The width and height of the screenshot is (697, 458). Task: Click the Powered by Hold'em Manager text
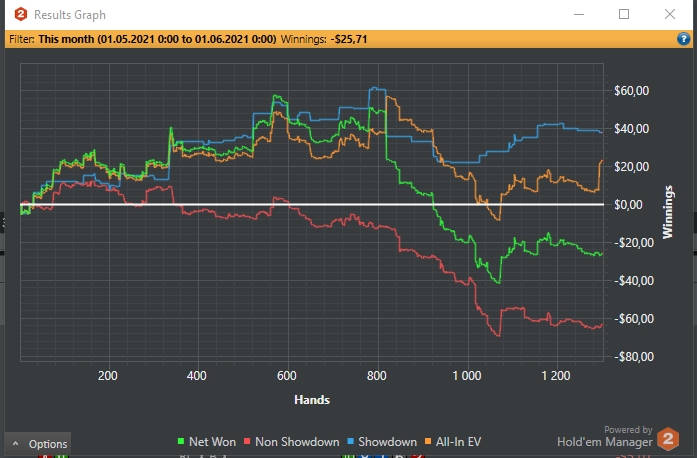tap(605, 437)
